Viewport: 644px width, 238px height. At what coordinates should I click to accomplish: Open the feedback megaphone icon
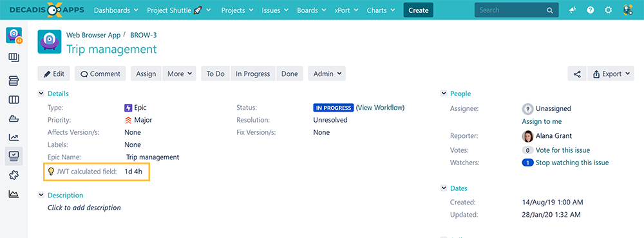click(573, 10)
